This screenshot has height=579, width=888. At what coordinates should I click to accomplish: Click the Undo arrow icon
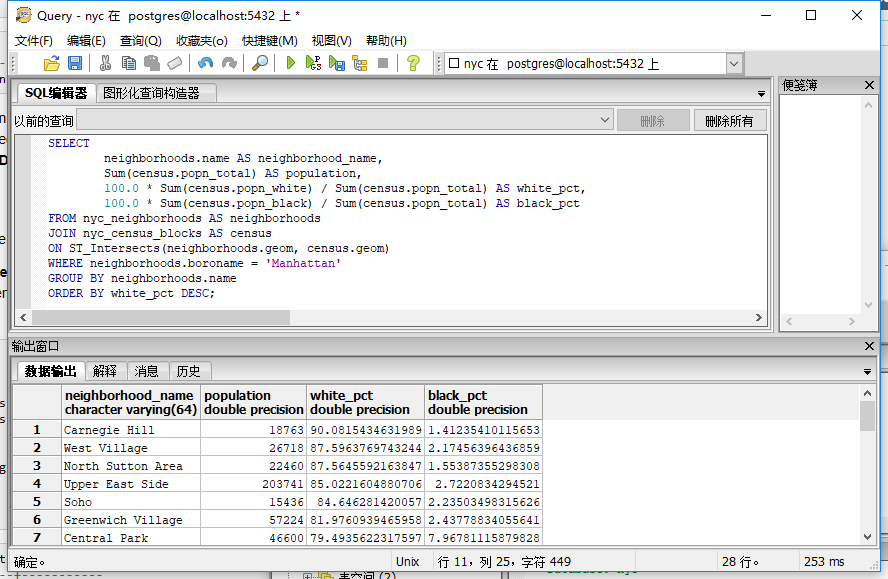click(x=205, y=63)
